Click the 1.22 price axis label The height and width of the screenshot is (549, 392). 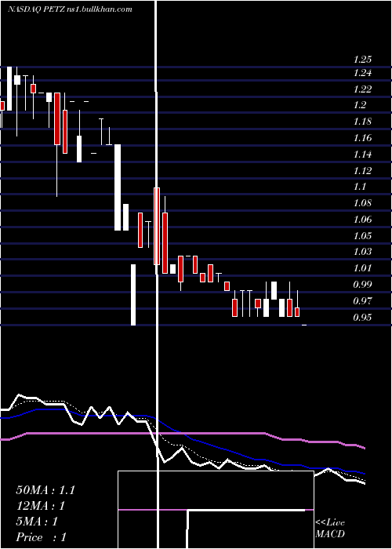(x=362, y=89)
